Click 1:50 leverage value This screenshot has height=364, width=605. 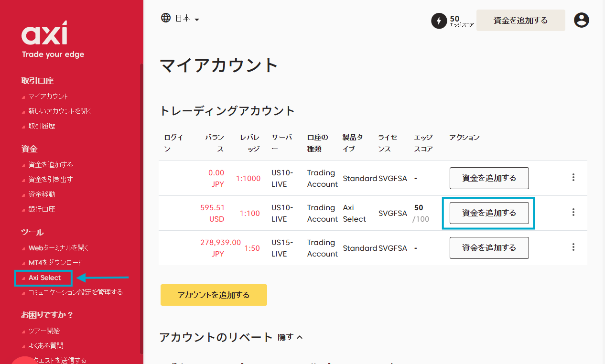tap(252, 248)
